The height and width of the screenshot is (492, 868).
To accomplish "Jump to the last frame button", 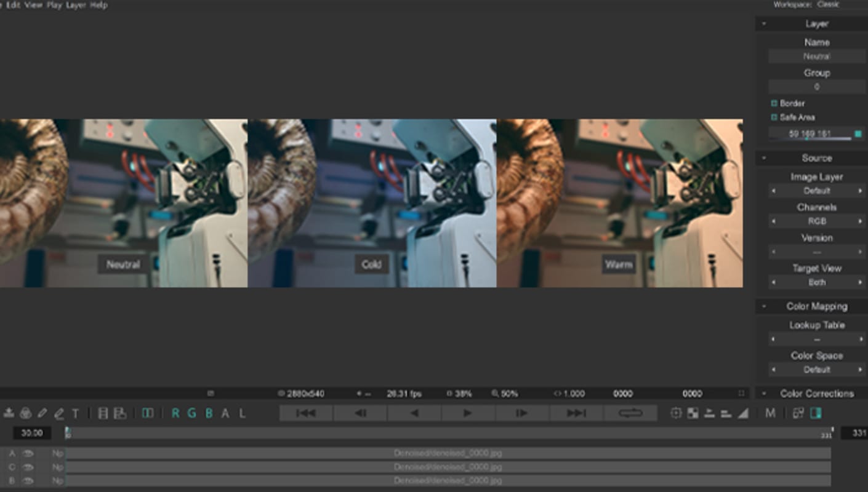I will (x=576, y=413).
